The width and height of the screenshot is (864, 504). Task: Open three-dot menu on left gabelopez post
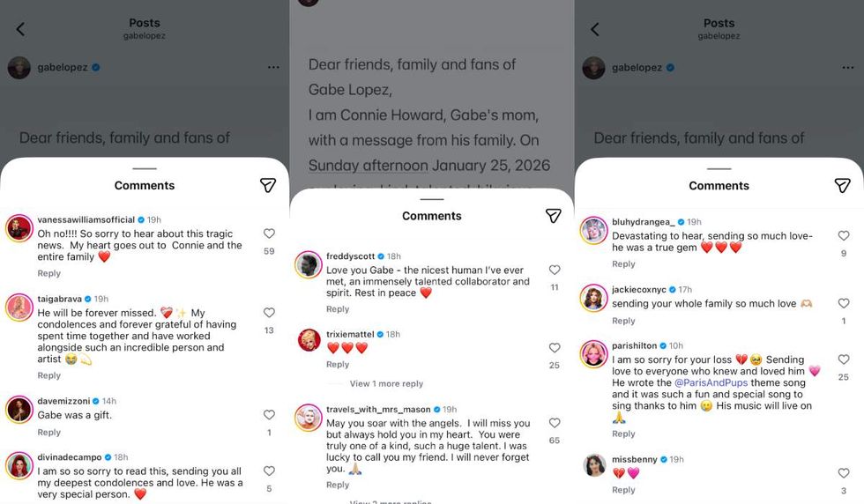point(273,68)
